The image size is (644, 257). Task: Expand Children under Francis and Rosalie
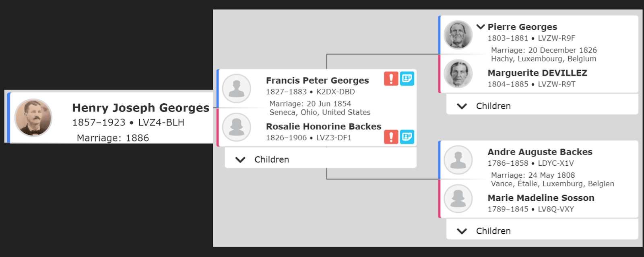(320, 160)
